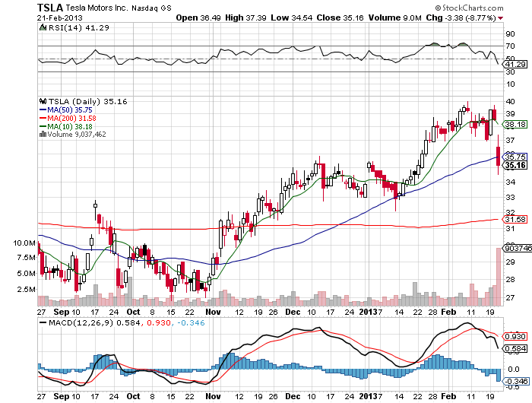Viewport: 532px width, 403px height.
Task: Click the 27 label on price scale
Action: [x=510, y=298]
